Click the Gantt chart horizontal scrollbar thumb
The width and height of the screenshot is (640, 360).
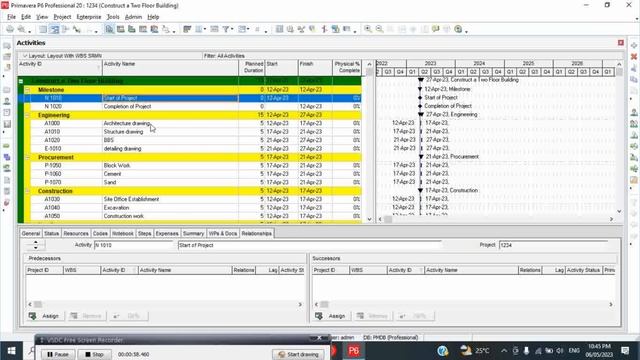pyautogui.click(x=388, y=219)
